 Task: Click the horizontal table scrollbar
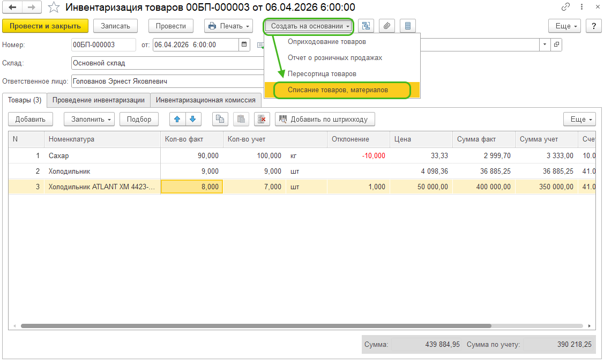256,325
